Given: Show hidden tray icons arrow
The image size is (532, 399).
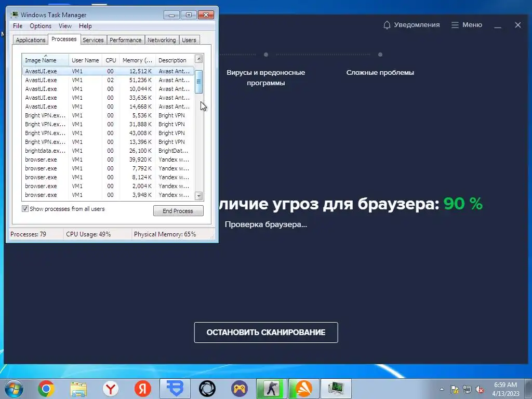Looking at the screenshot, I should (x=442, y=389).
